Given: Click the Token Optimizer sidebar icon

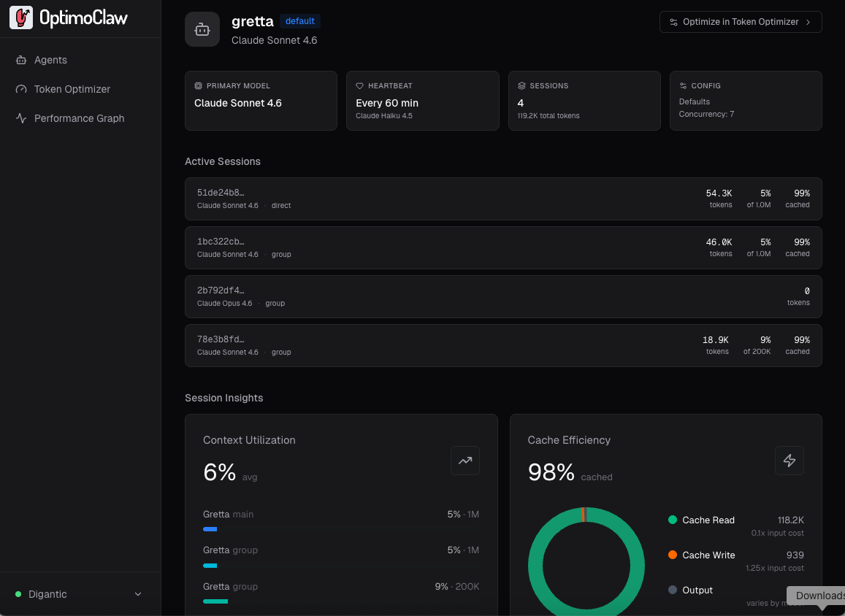Looking at the screenshot, I should pyautogui.click(x=20, y=89).
